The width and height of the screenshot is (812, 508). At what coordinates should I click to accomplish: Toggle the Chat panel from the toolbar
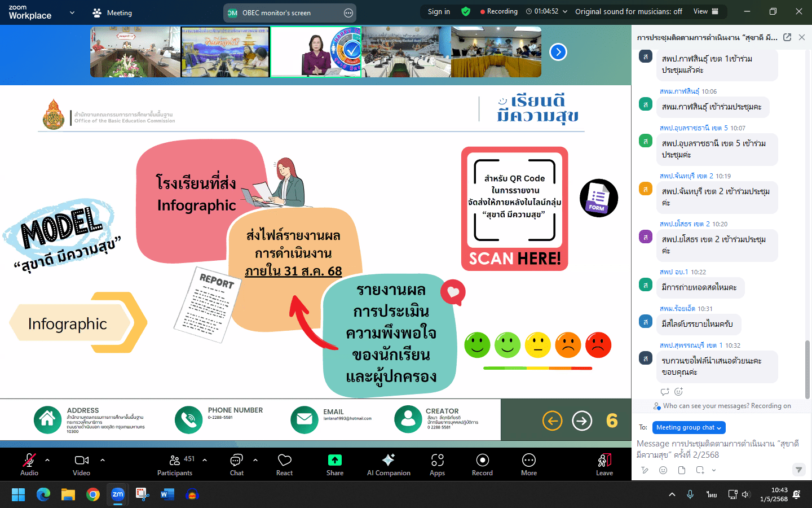pyautogui.click(x=237, y=465)
